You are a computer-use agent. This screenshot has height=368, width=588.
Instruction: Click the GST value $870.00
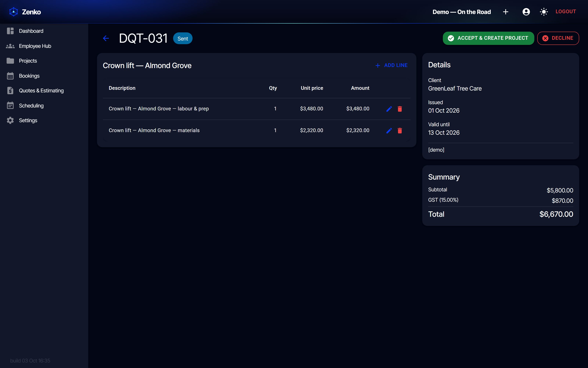[562, 201]
